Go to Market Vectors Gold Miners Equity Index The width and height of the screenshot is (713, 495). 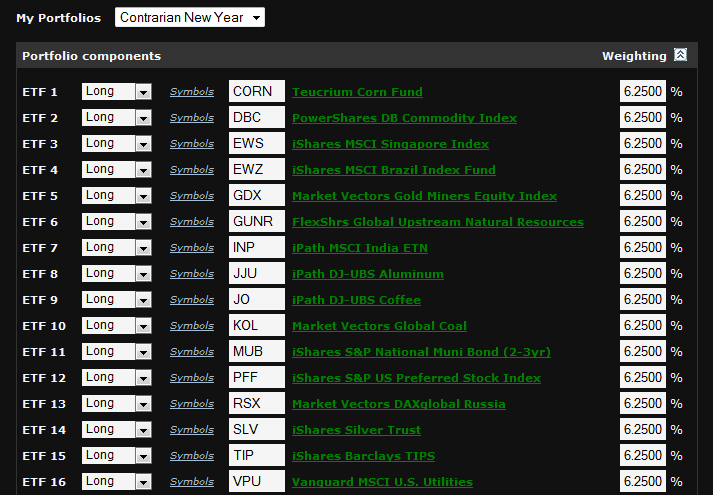click(424, 196)
